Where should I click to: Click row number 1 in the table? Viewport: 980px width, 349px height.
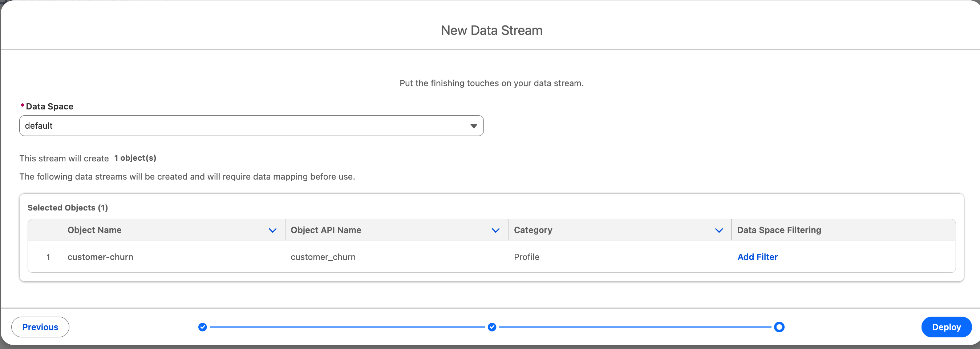tap(48, 257)
